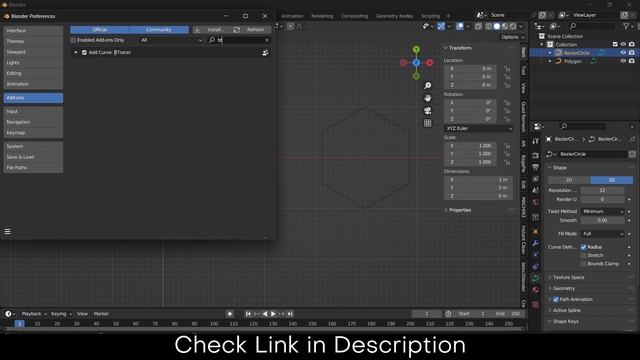Switch perspective/orthographic with grid icon

[x=427, y=123]
